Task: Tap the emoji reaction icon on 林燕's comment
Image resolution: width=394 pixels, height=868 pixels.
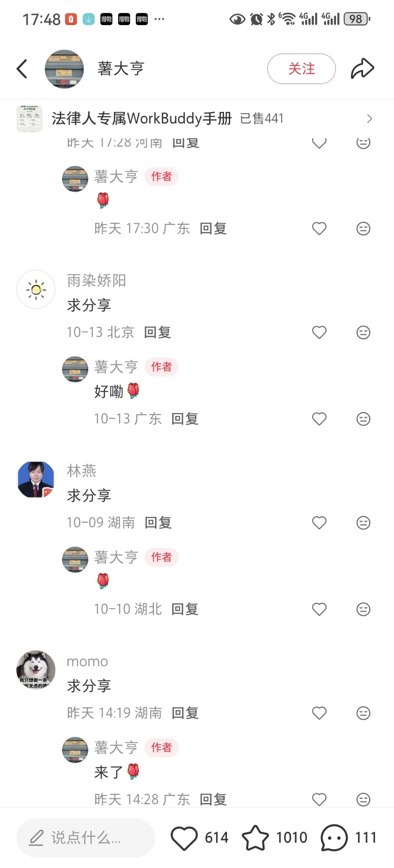Action: [363, 523]
